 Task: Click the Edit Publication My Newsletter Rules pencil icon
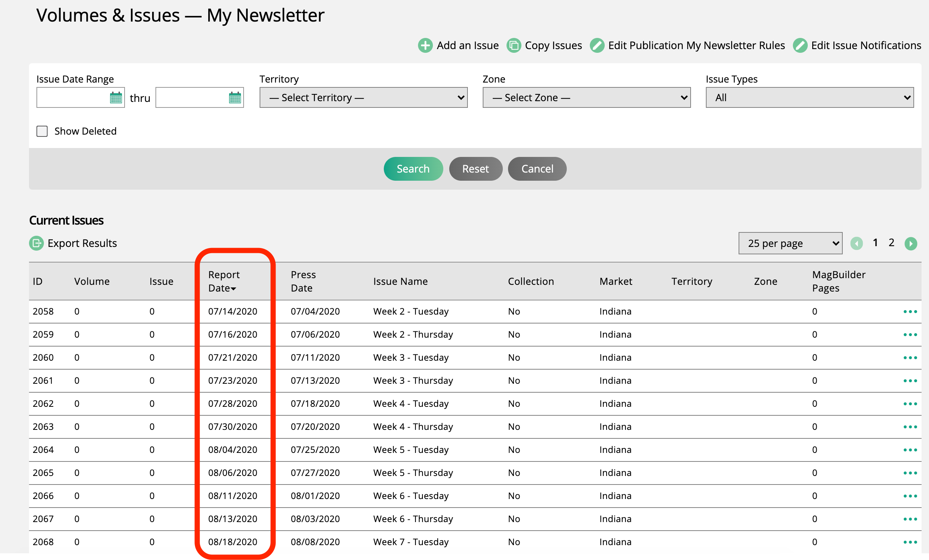[597, 45]
